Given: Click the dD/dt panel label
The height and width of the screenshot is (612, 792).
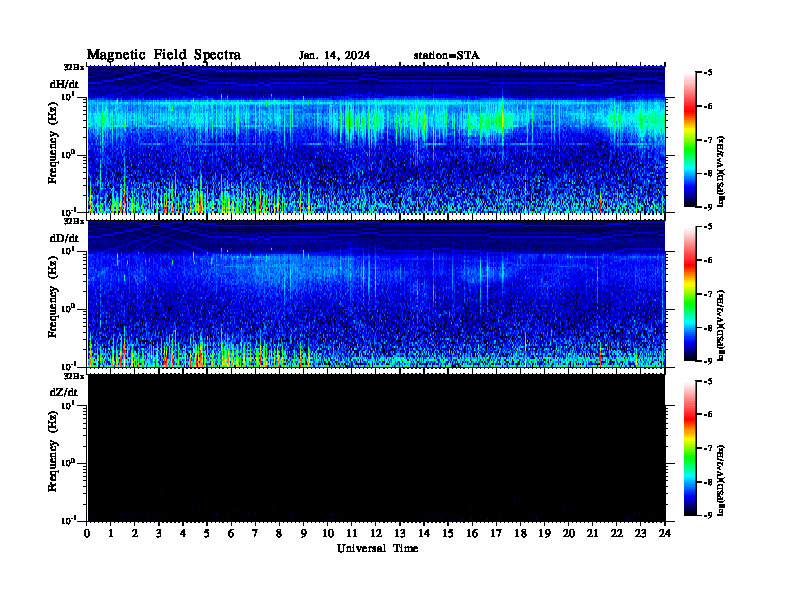Looking at the screenshot, I should point(64,238).
